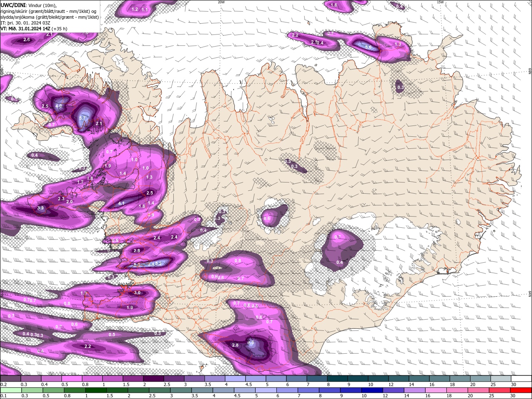This screenshot has height=399, width=532.
Task: Click the 12 label in the lower legend row
Action: coord(385,396)
